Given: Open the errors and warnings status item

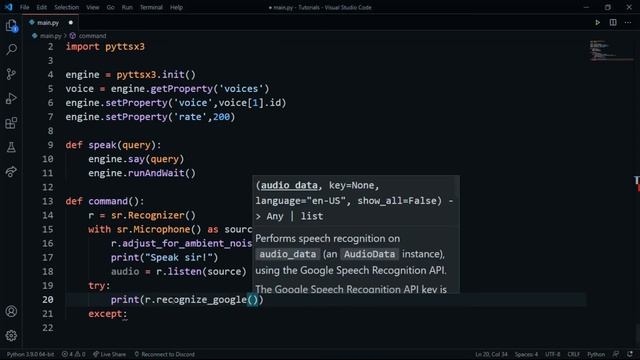Looking at the screenshot, I should [x=73, y=354].
